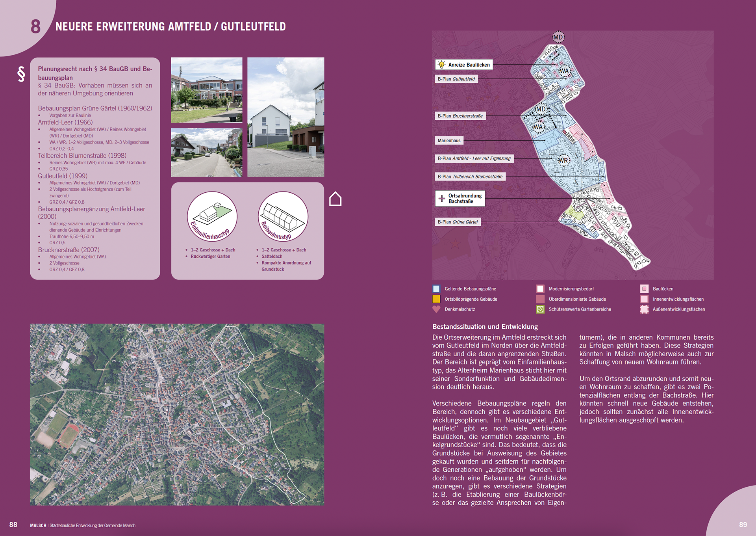Click the B-Plan Brucknerstraße map label
756x536 pixels.
[x=460, y=116]
